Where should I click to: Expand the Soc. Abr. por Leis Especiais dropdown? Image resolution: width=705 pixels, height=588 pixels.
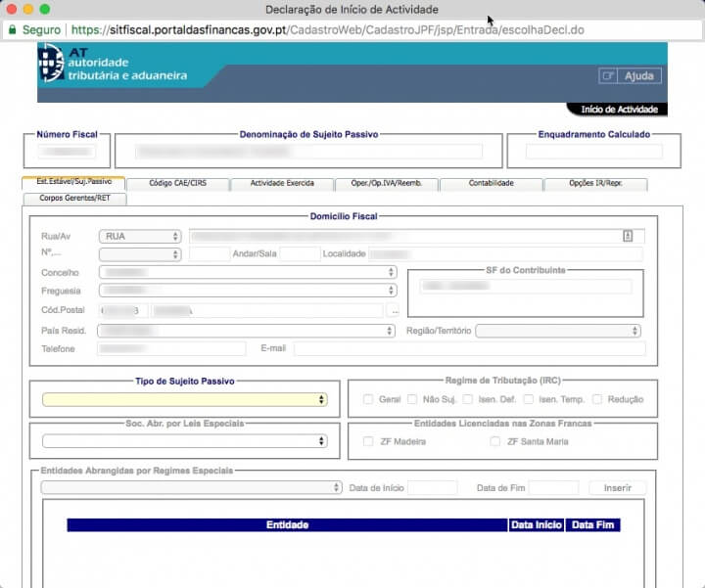pos(184,441)
